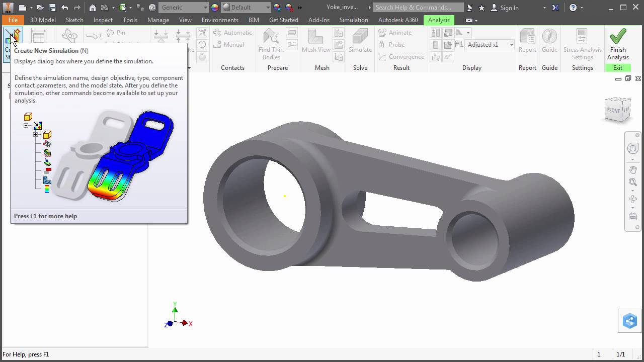Screen dimensions: 644x362
Task: Click the Inventor application logo button
Action: [8, 8]
